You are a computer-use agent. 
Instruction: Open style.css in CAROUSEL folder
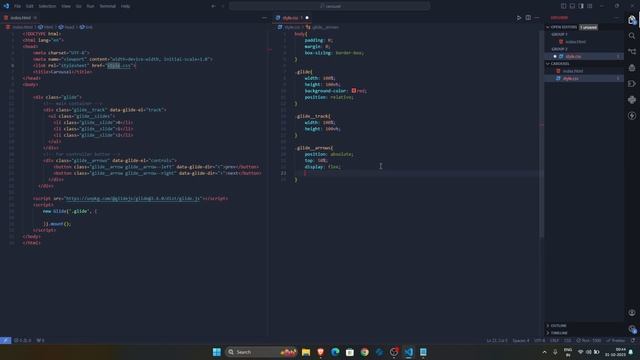tap(571, 78)
